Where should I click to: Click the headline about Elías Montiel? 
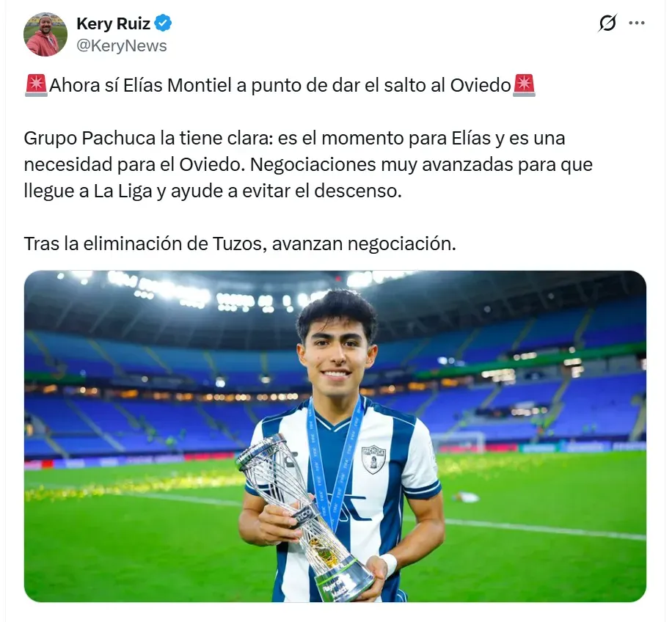coord(280,86)
